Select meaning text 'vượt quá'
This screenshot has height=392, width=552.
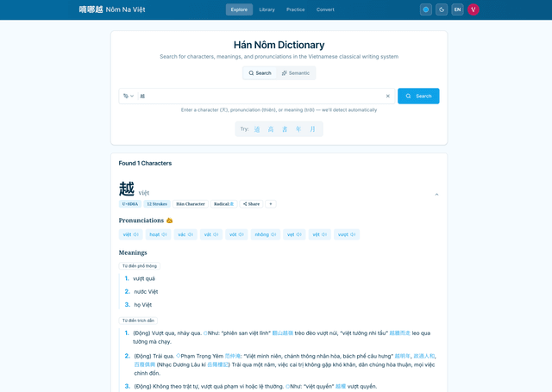[x=144, y=278]
